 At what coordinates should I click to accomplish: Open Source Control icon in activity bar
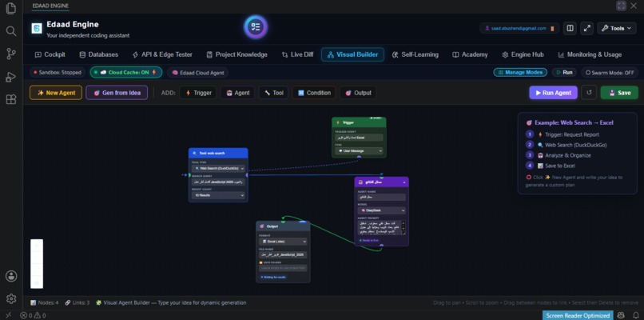[x=11, y=54]
